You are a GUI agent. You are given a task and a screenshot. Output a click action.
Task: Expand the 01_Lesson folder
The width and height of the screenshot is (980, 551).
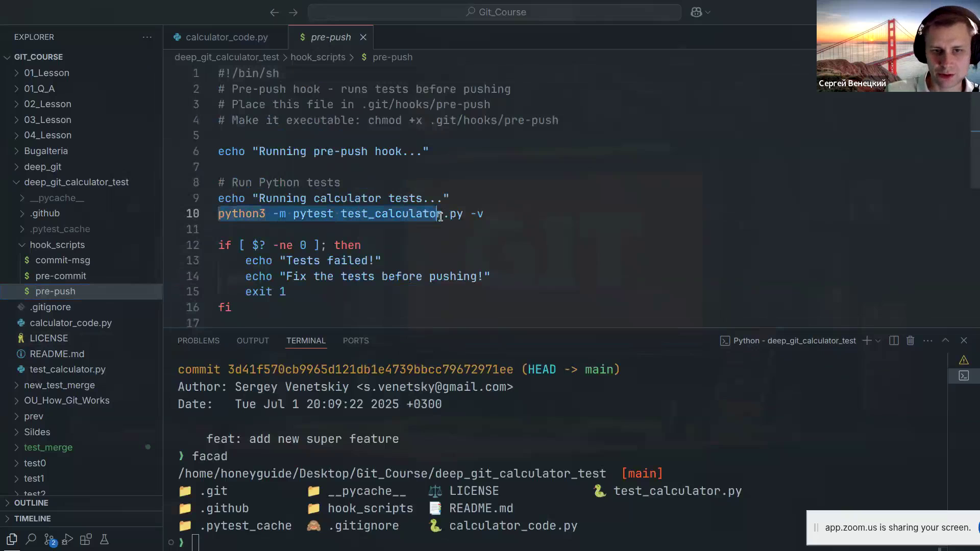pyautogui.click(x=46, y=73)
